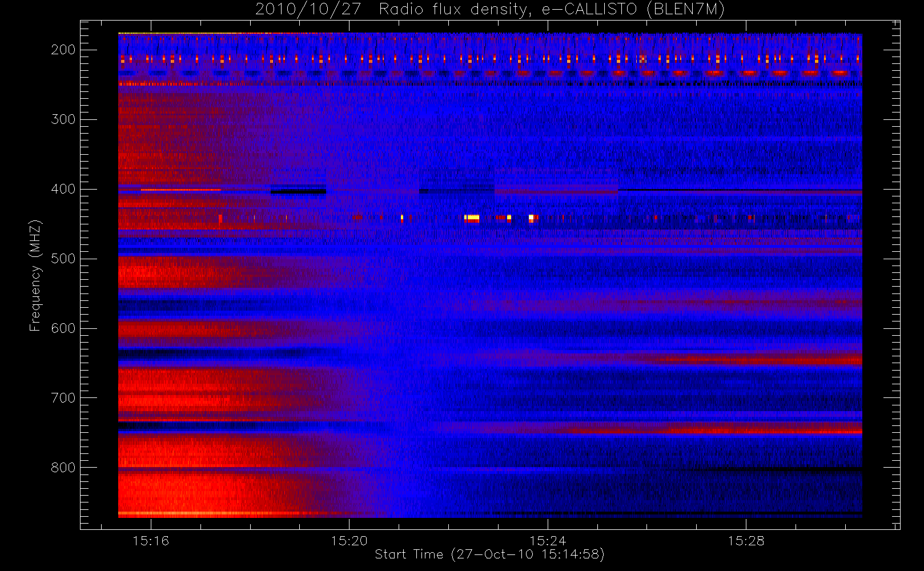
Task: Click the 15:24 time tick label
Action: (547, 540)
